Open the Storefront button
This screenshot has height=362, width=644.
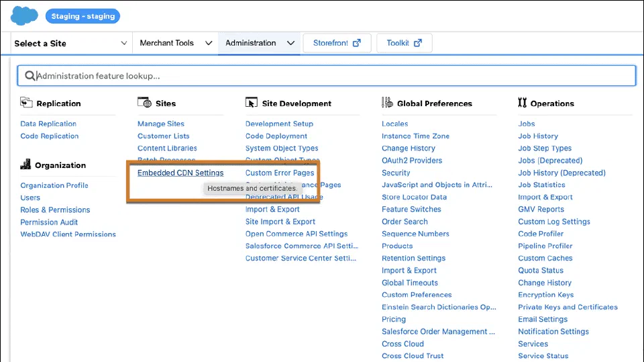tap(337, 43)
